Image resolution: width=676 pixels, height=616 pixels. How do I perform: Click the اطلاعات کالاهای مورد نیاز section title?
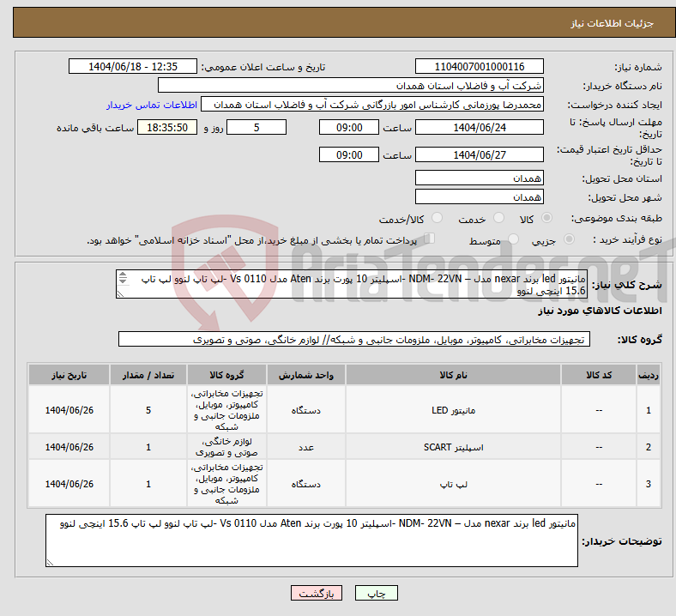point(600,311)
